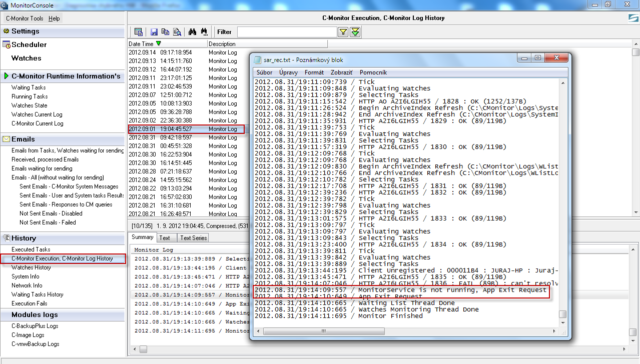This screenshot has width=640, height=364.
Task: Open C-BackupPlus Logs
Action: pos(35,326)
